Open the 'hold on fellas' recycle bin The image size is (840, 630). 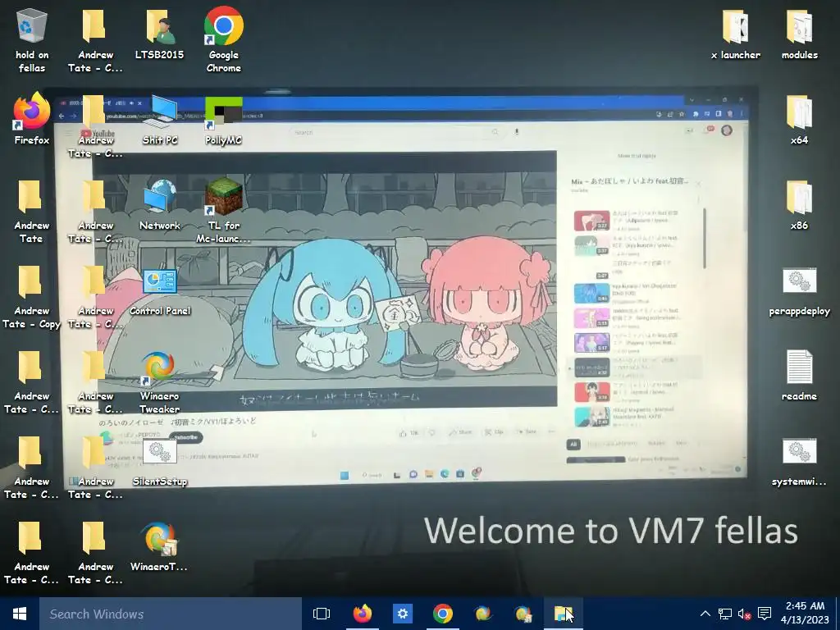point(32,40)
